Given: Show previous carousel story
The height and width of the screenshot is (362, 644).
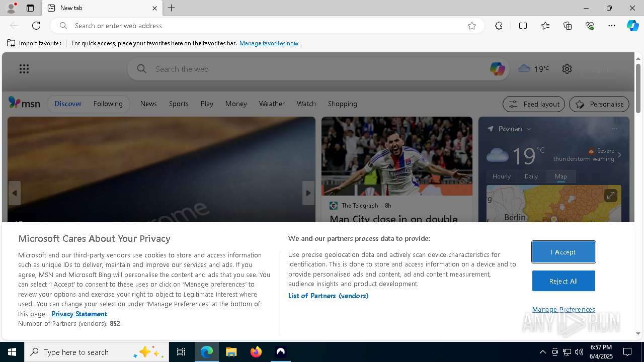Looking at the screenshot, I should click(x=15, y=193).
